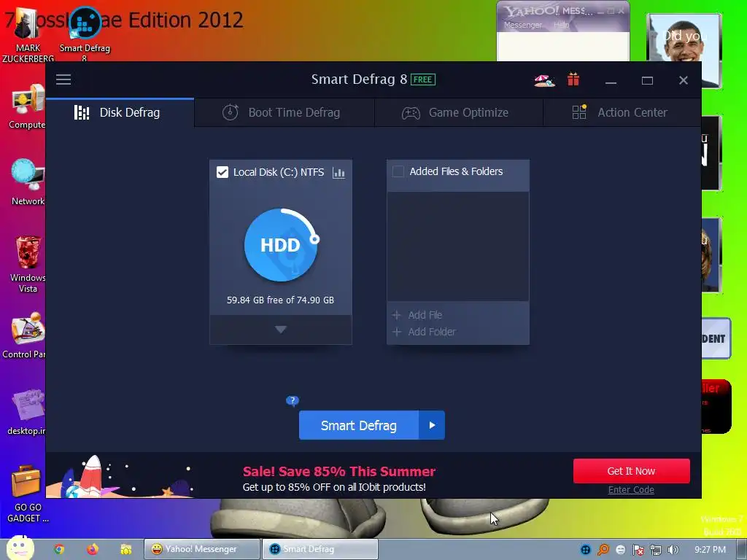747x560 pixels.
Task: Open the red flag Action Center tray icon
Action: click(x=638, y=550)
